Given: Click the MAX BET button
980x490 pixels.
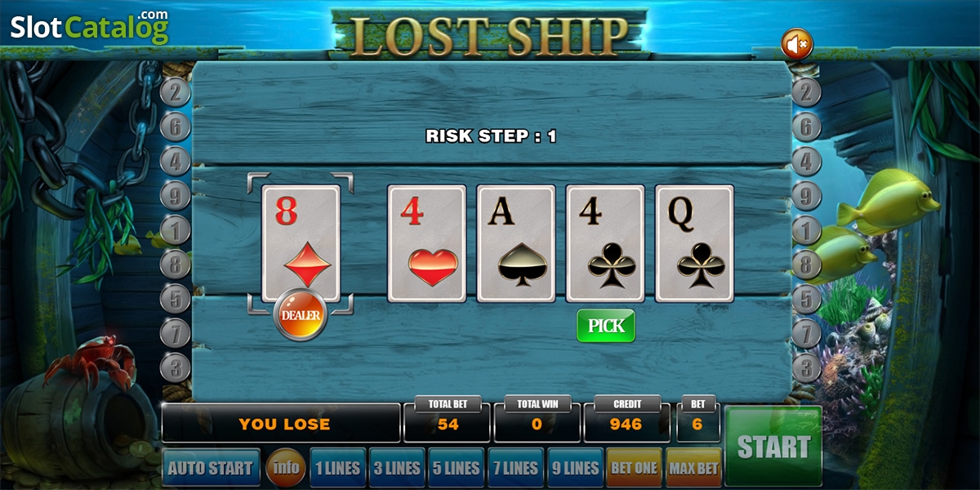Looking at the screenshot, I should pyautogui.click(x=693, y=468).
